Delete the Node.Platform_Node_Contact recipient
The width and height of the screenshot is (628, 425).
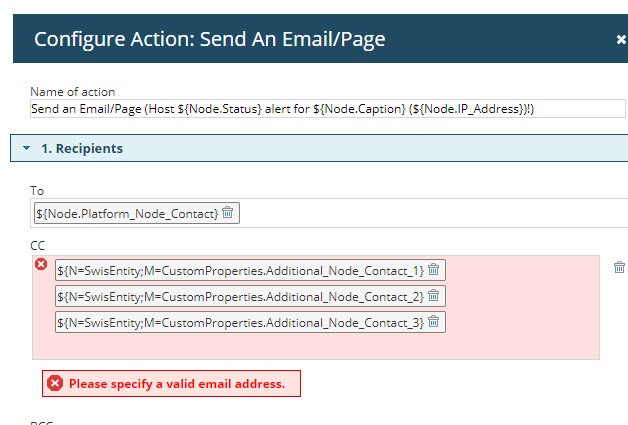tap(227, 213)
